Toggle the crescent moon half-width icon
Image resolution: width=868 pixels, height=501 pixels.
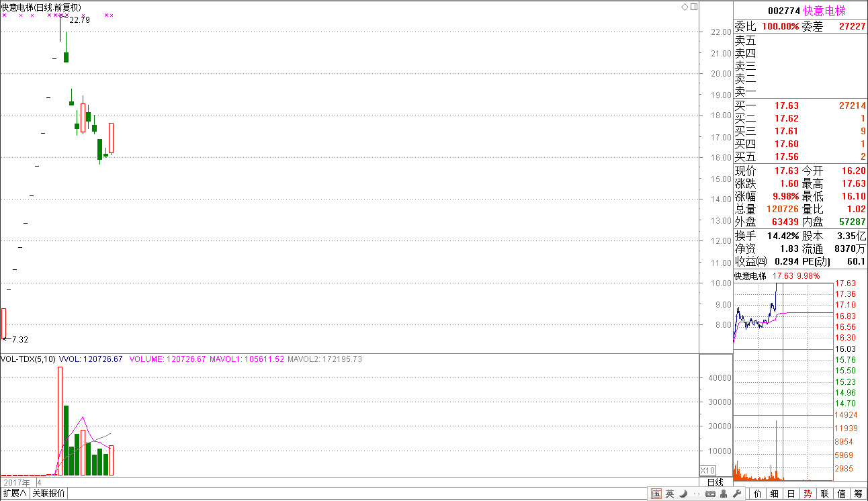click(x=683, y=494)
